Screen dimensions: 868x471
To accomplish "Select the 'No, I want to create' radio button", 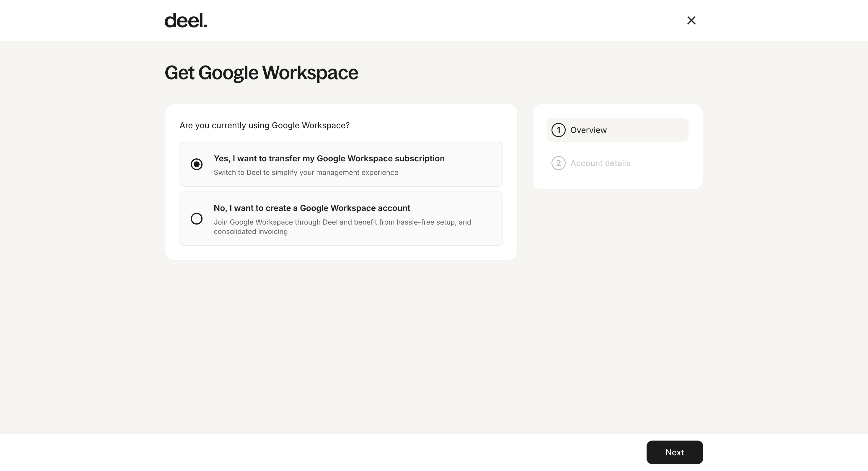I will 196,218.
